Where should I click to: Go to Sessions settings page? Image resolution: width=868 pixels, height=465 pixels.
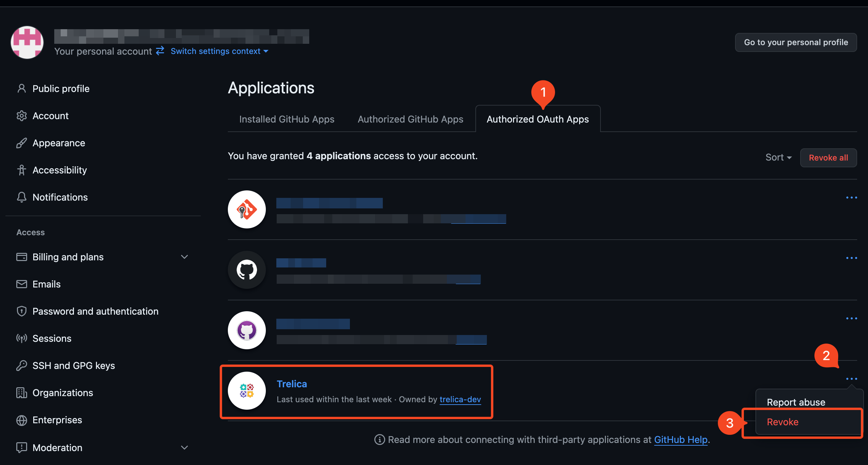tap(52, 338)
